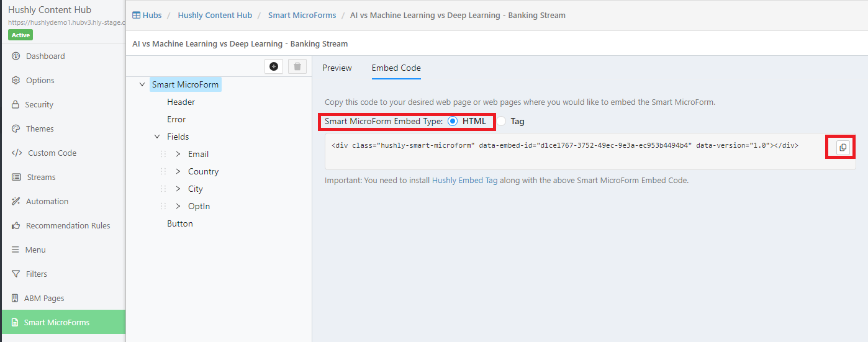Click the Hushly Content Hub sidebar title

[x=50, y=10]
